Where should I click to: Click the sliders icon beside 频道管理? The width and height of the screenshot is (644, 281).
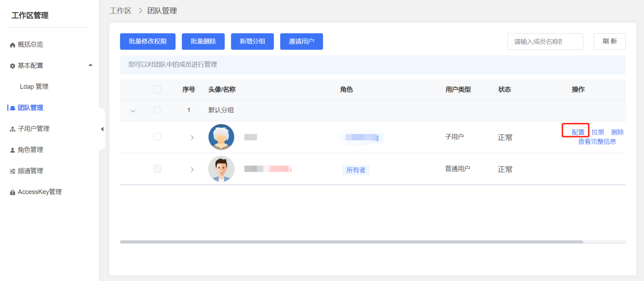click(12, 171)
